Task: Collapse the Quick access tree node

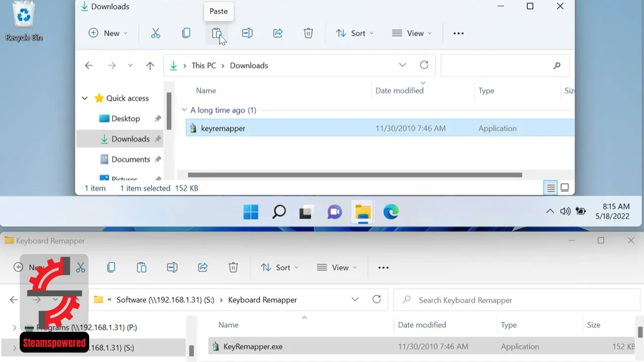Action: [85, 99]
